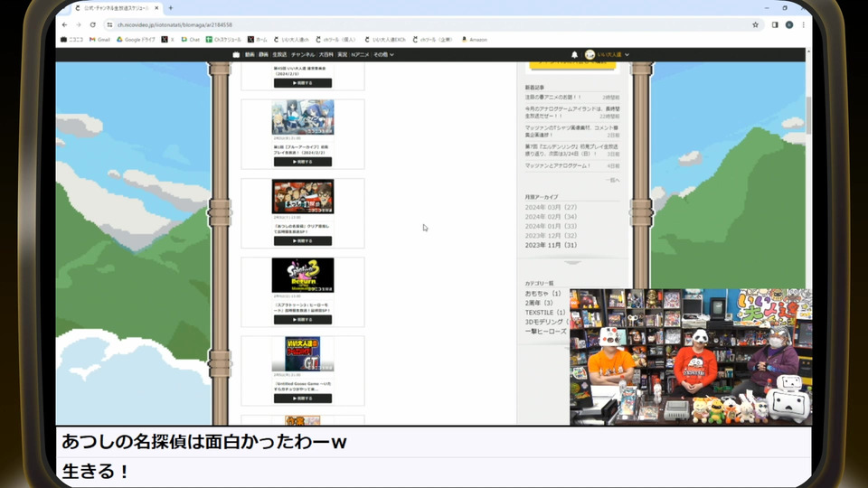This screenshot has width=868, height=488.
Task: Select 大百科 in the Niconico navigation bar
Action: pos(326,55)
